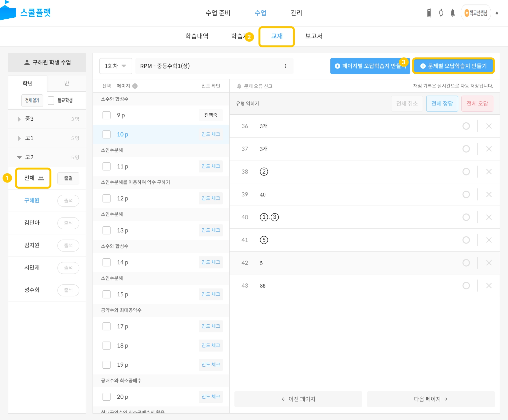The image size is (508, 420).
Task: Mark question 38 as wrong X
Action: (489, 172)
